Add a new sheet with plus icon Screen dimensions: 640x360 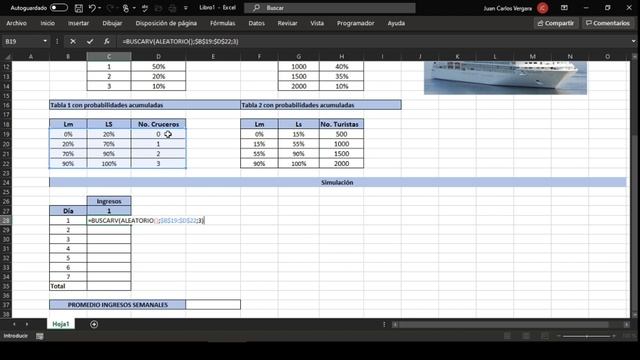tap(94, 324)
